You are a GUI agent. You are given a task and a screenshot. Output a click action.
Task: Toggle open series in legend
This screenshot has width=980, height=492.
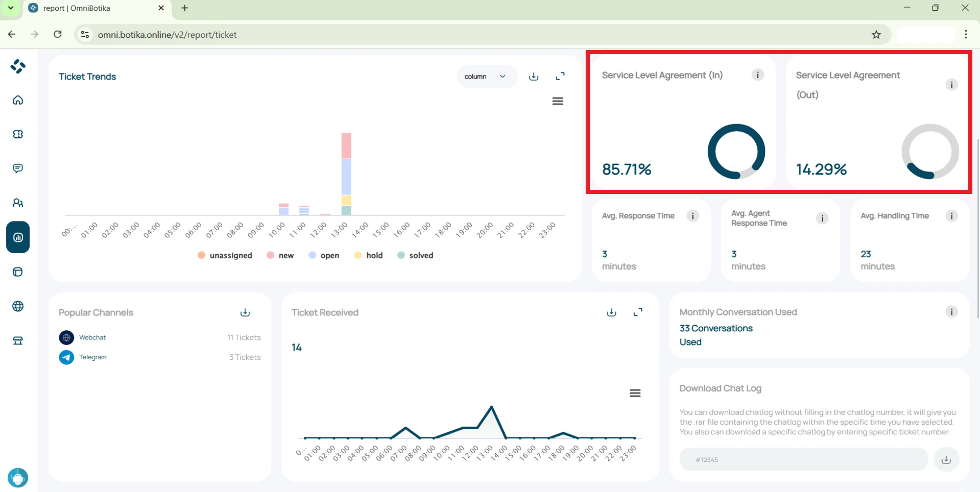[x=324, y=255]
